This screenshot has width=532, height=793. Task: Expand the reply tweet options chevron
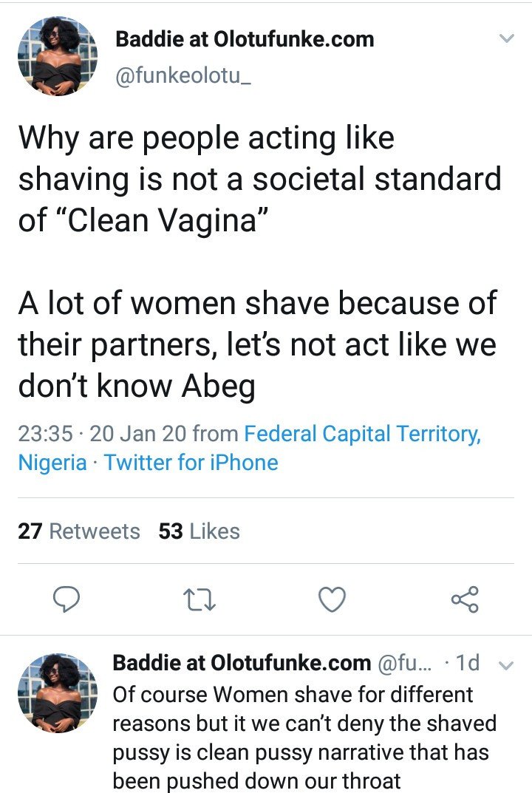click(506, 665)
